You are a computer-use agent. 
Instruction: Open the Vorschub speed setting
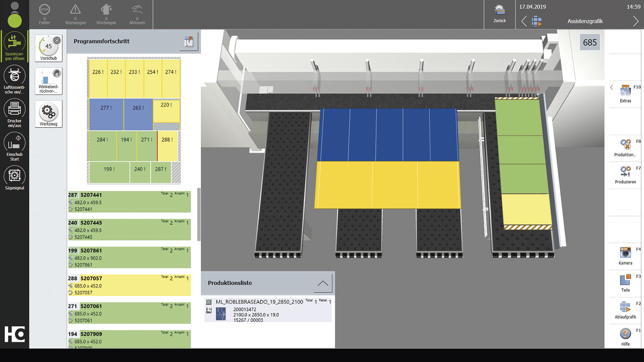tap(49, 48)
